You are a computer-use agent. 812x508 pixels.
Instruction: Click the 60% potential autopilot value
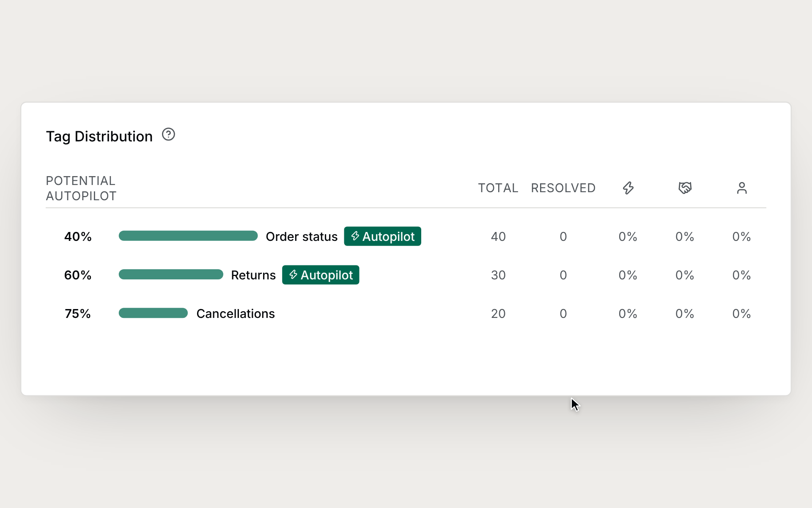click(78, 275)
